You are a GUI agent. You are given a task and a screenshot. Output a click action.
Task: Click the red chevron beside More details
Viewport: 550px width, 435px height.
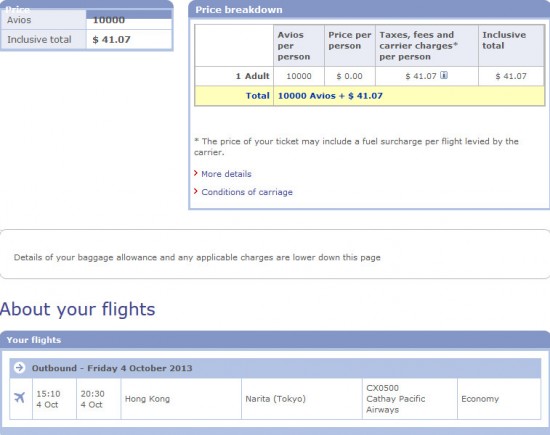[x=196, y=173]
